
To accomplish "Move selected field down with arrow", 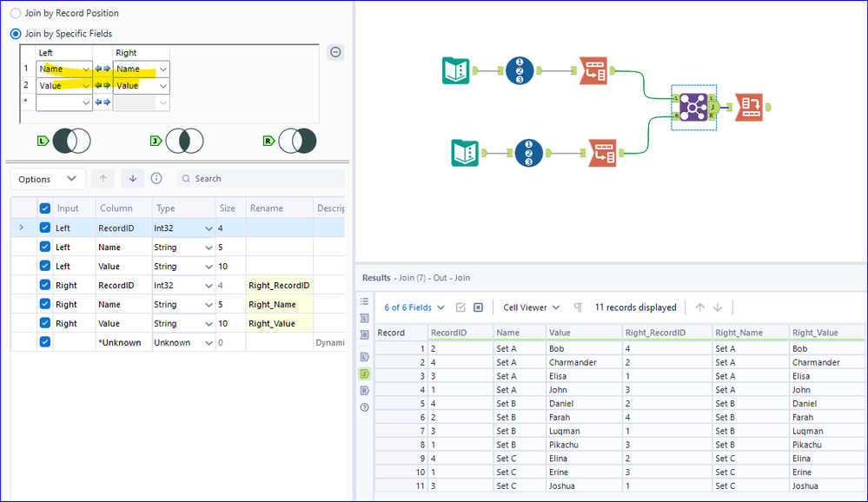I will 133,178.
